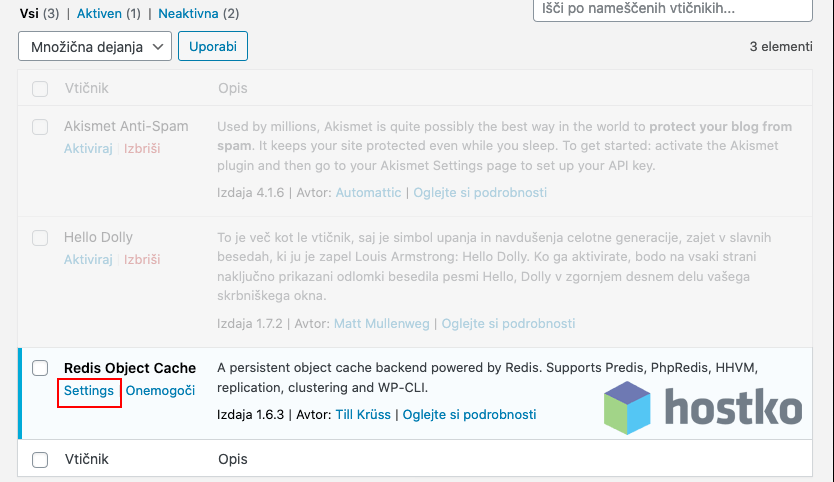Tick the Redis Object Cache checkbox

[x=40, y=368]
